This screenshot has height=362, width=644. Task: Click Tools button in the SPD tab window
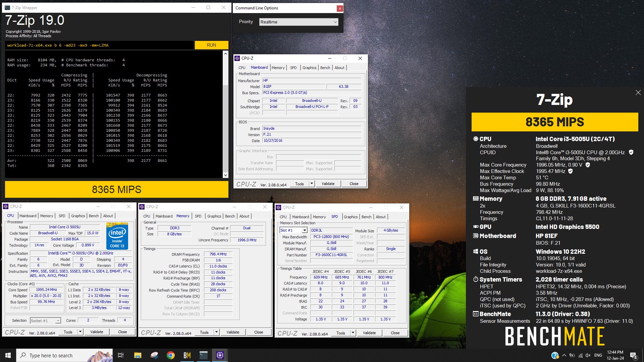click(341, 333)
